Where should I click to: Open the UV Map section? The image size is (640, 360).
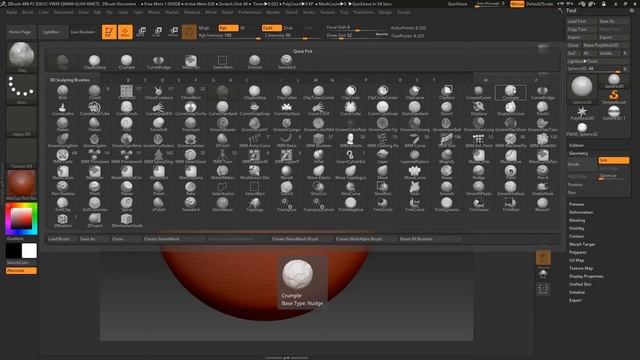(576, 260)
